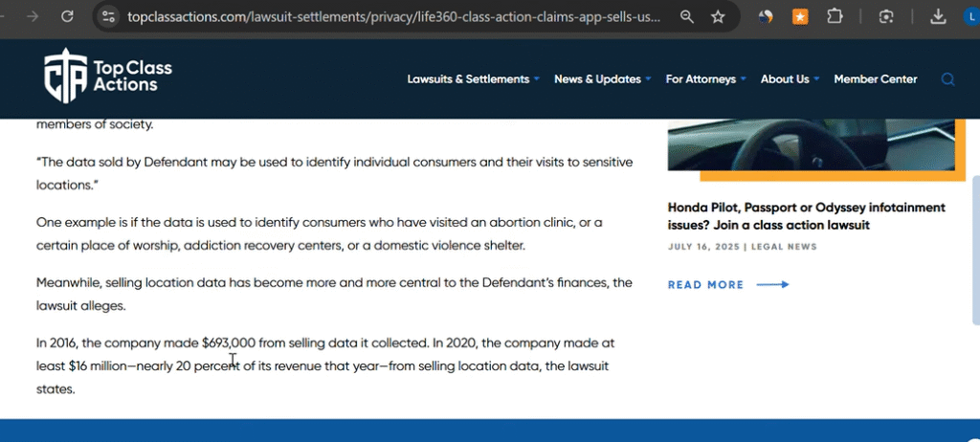Click the Top Class Actions logo
Screen dimensions: 980x442
(x=108, y=76)
